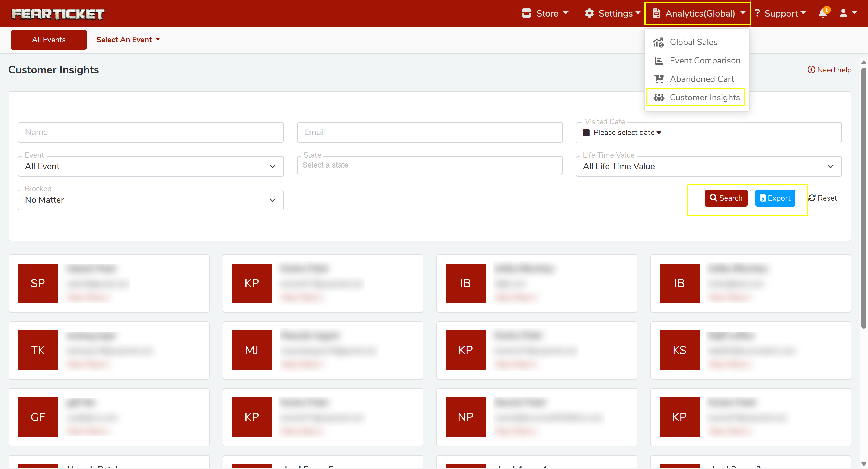
Task: Select the All Events tab
Action: 49,40
